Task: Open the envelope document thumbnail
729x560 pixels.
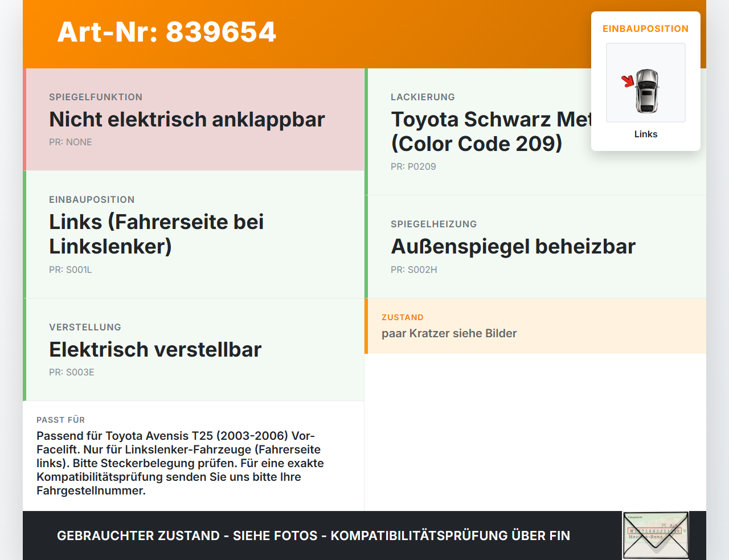Action: point(656,536)
